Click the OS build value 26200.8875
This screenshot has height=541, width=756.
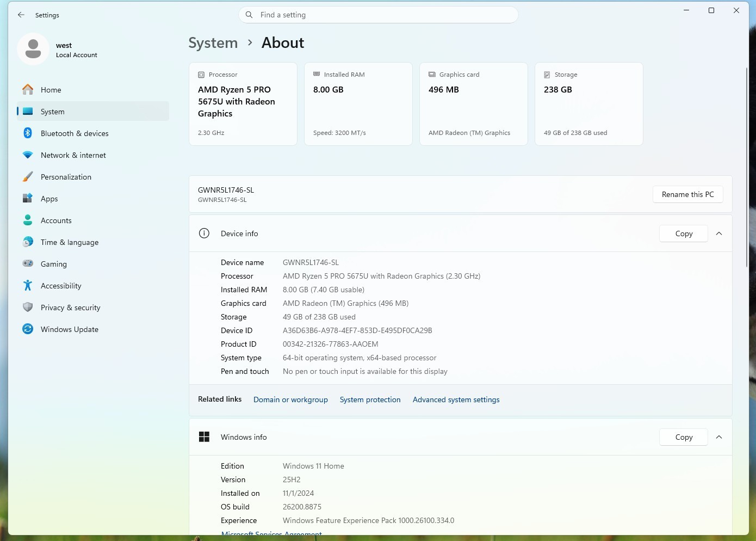click(302, 507)
